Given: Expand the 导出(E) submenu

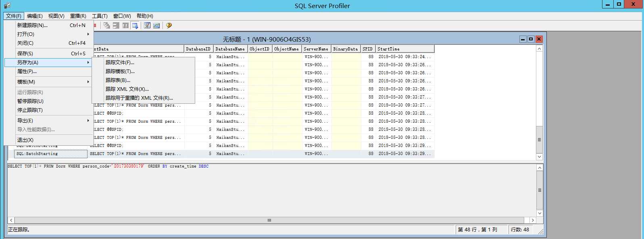Looking at the screenshot, I should [49, 120].
